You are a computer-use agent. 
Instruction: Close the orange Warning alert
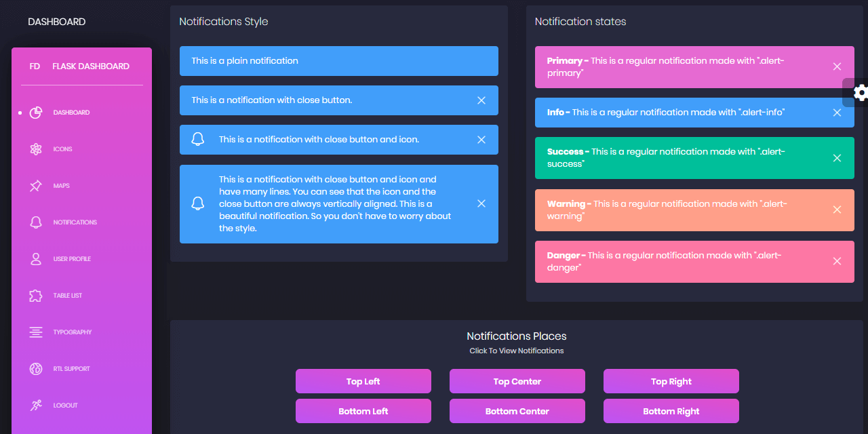837,210
